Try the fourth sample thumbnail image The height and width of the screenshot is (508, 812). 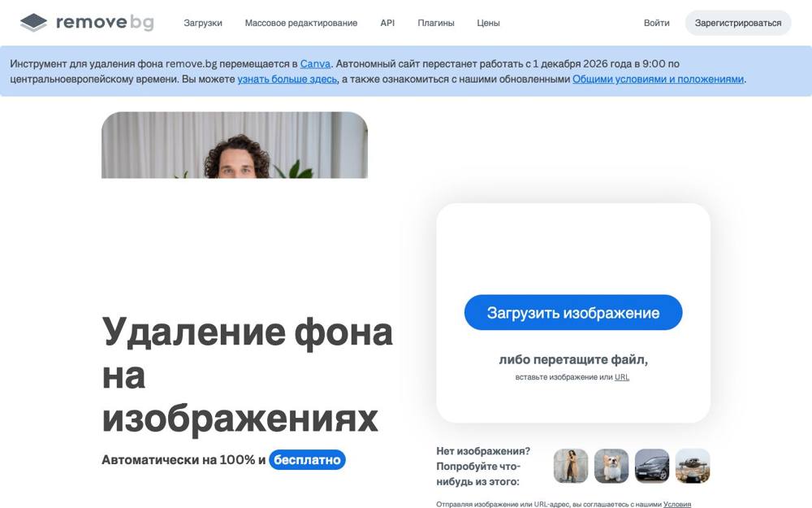[x=693, y=466]
